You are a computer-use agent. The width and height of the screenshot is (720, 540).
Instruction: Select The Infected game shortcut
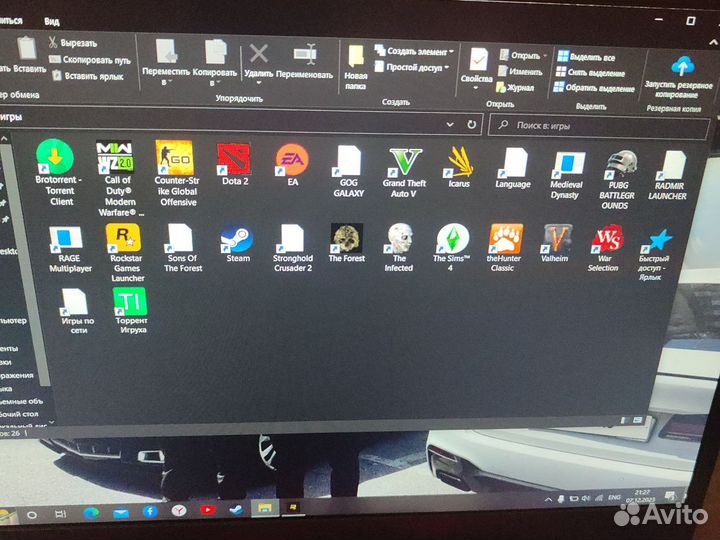pos(399,248)
